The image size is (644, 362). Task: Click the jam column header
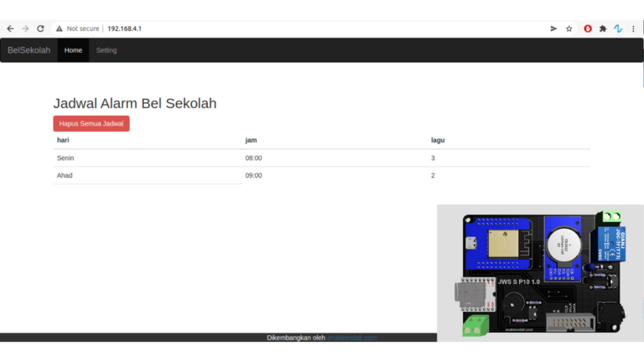pos(251,140)
